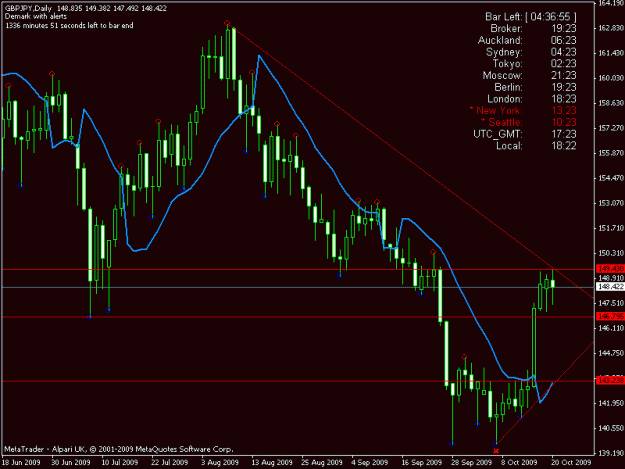
Task: Click the current price label '148.422' on the axis
Action: pyautogui.click(x=610, y=287)
